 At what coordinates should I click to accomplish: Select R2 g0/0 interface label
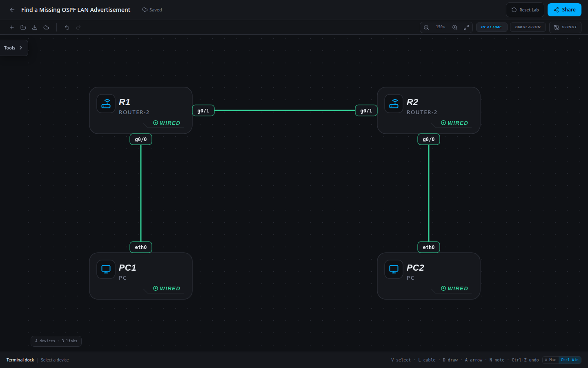429,139
